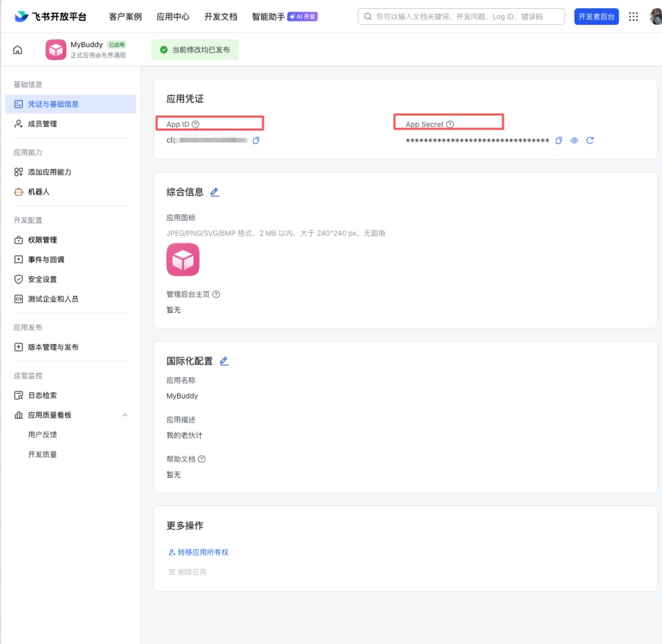Open the 应用中心 menu
The height and width of the screenshot is (644, 662).
(172, 17)
